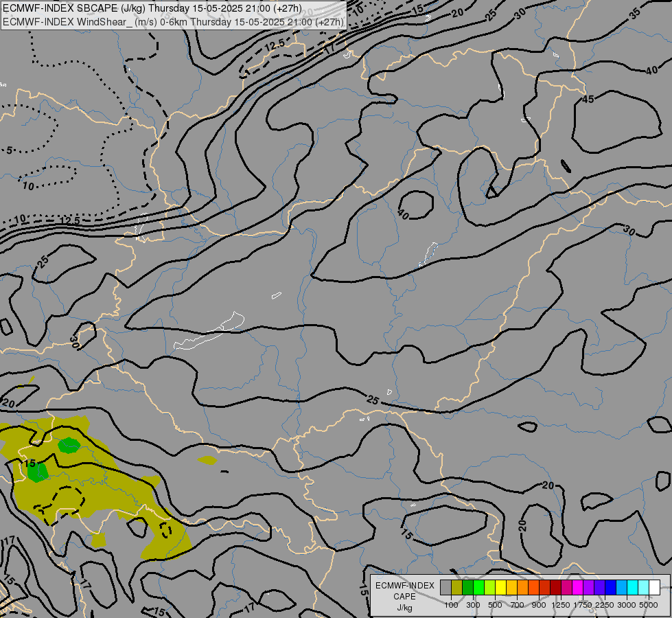Click the 'CAPE' word in the legend box
The width and height of the screenshot is (672, 618).
pyautogui.click(x=404, y=597)
